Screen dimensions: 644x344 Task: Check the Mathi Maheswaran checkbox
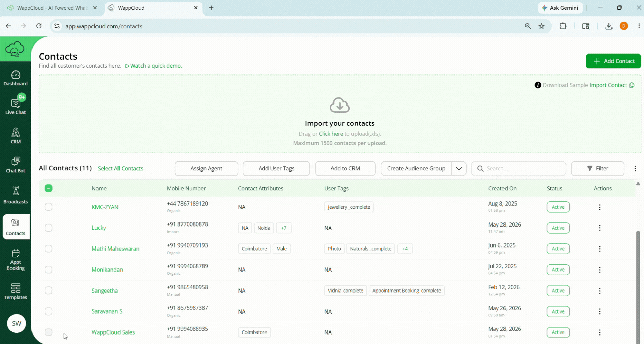(48, 249)
